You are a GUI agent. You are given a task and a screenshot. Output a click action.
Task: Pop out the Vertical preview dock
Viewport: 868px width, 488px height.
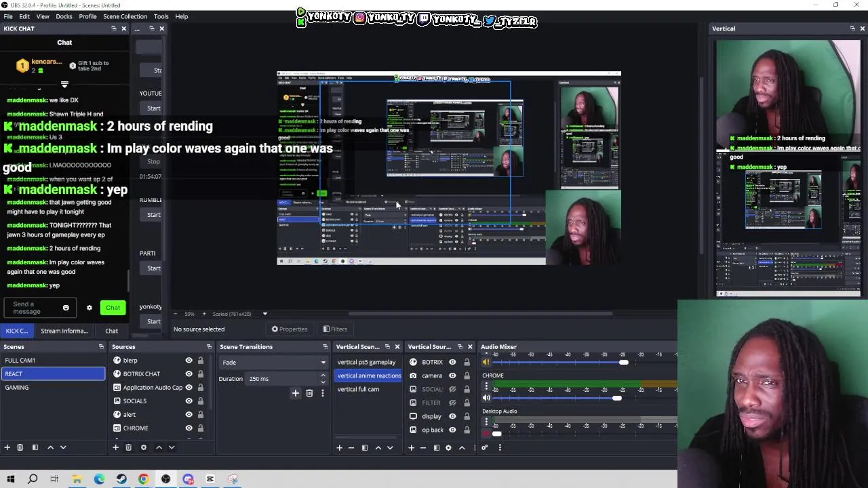[x=852, y=28]
